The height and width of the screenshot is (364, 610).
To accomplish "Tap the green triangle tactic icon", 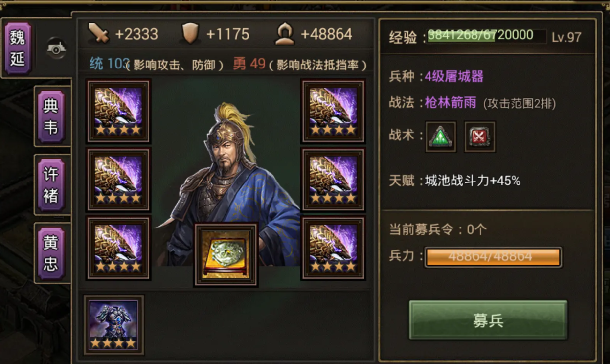I will [441, 136].
